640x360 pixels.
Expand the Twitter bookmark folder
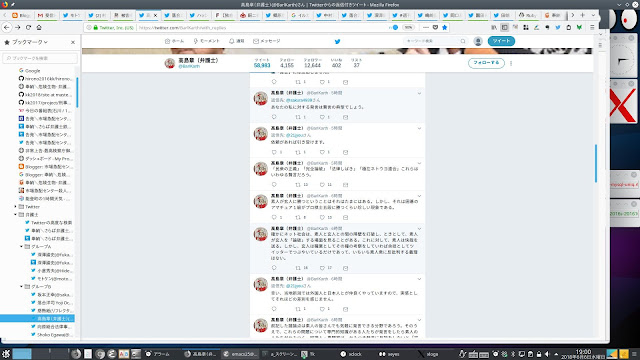[x=16, y=207]
